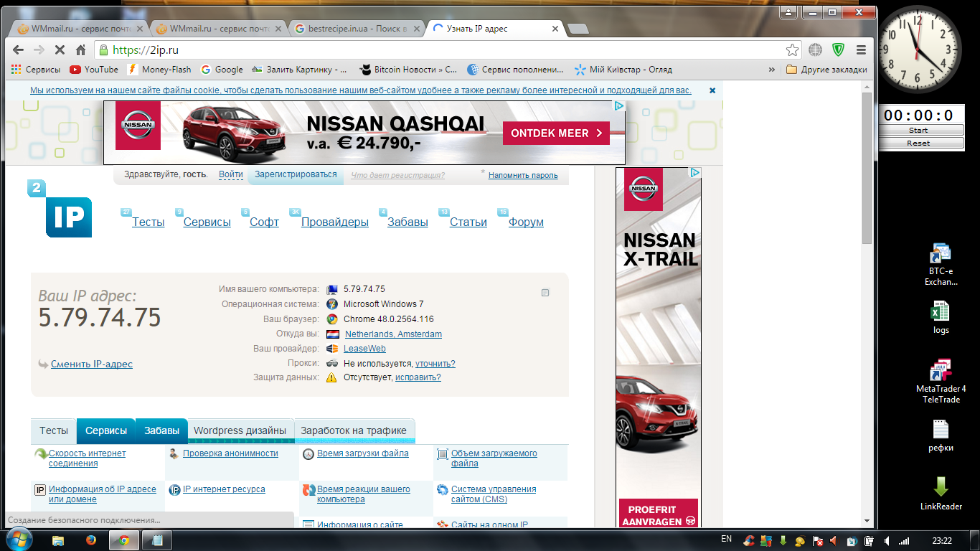Select the LinkReader desktop icon
980x551 pixels.
tap(941, 493)
